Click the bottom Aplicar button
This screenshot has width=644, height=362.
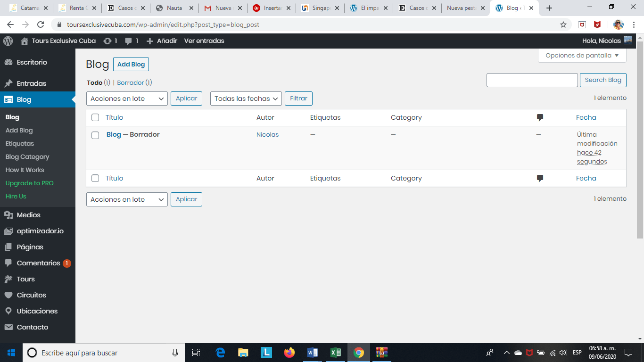[x=187, y=199]
